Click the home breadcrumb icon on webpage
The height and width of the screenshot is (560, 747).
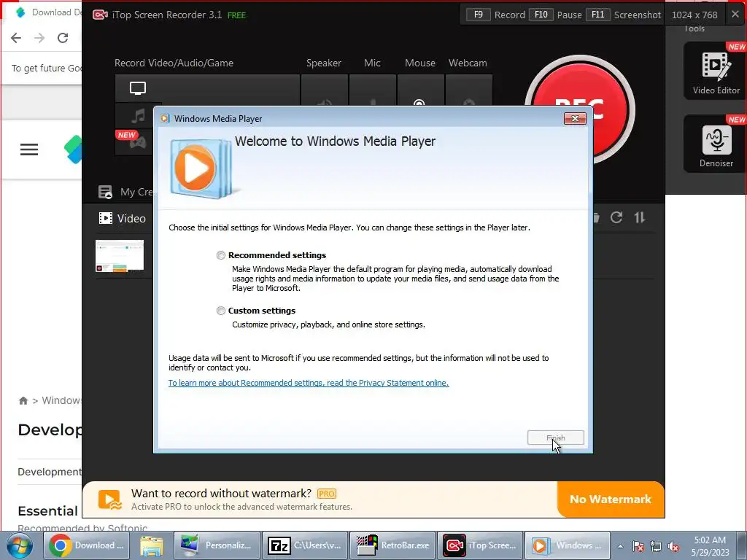tap(23, 400)
